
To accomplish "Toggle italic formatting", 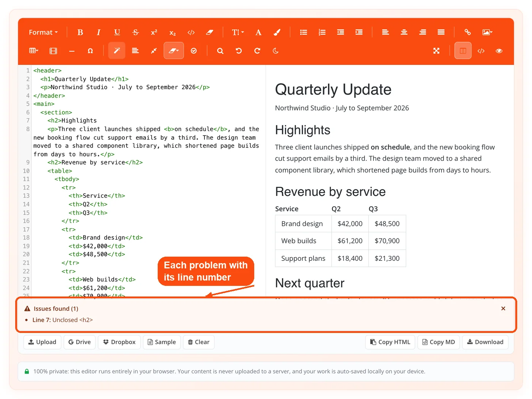I will 98,32.
